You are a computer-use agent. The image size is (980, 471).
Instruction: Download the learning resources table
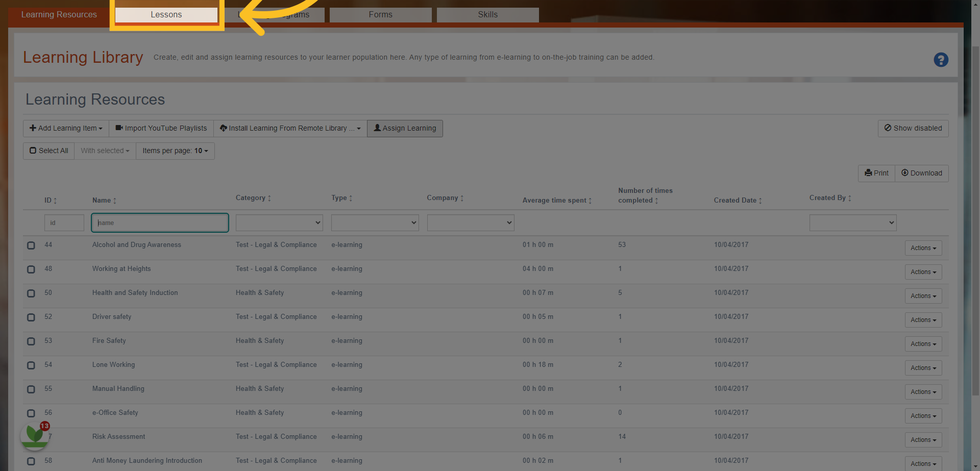coord(922,173)
